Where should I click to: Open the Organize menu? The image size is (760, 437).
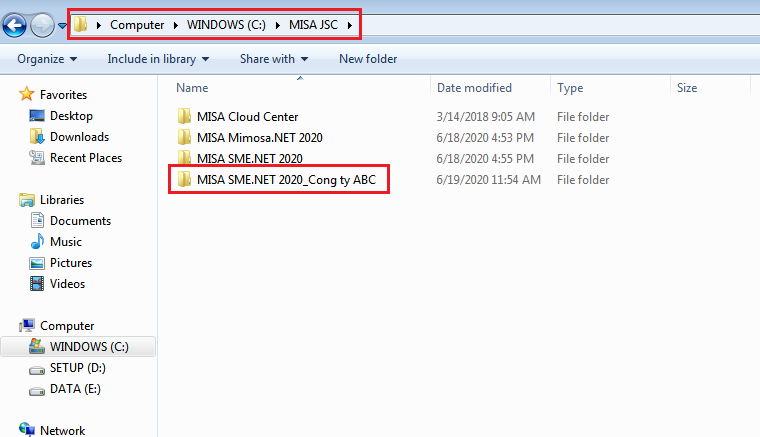click(x=47, y=59)
